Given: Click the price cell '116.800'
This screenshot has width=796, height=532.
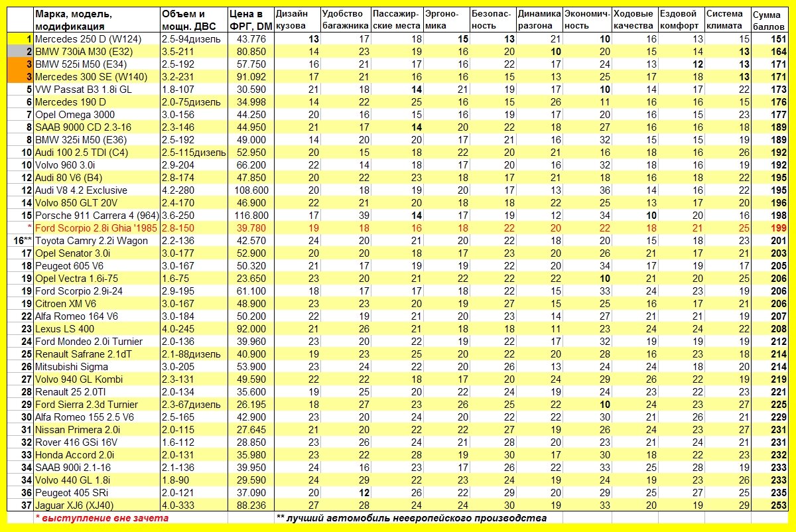Looking at the screenshot, I should pos(250,216).
